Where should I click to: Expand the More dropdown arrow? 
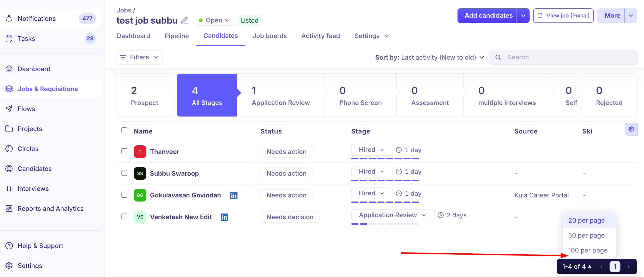point(631,15)
